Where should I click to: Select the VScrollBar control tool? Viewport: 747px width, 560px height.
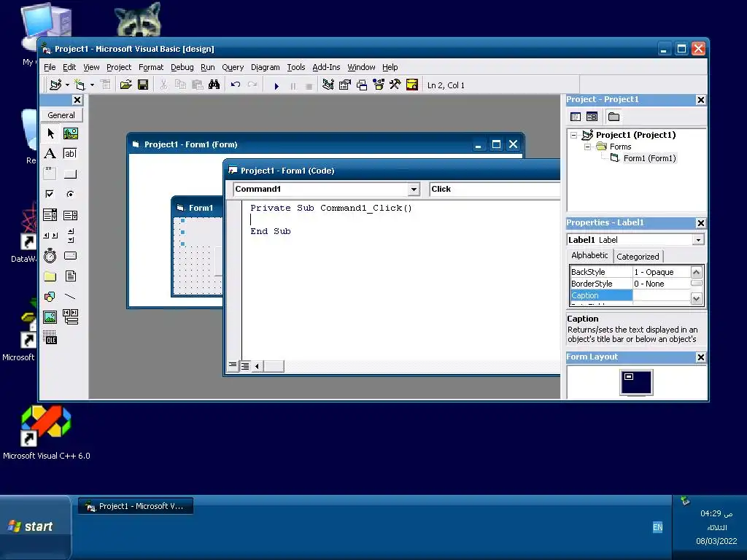(71, 236)
